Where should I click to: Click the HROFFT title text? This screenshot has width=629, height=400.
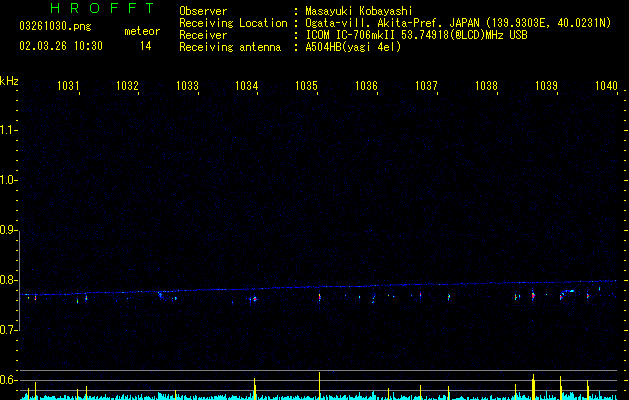[102, 8]
